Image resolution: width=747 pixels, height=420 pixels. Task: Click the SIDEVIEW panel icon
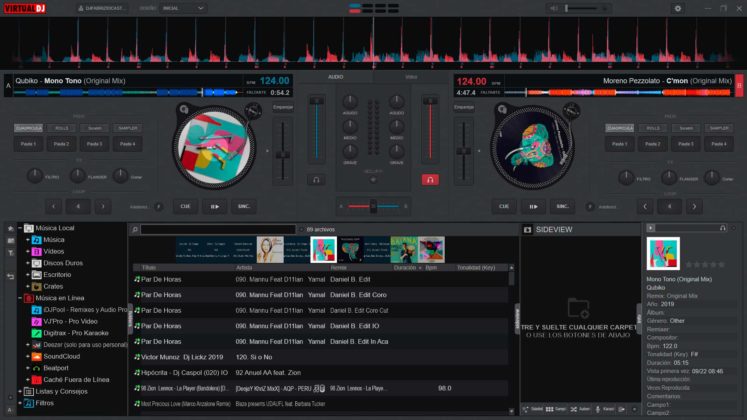click(527, 230)
